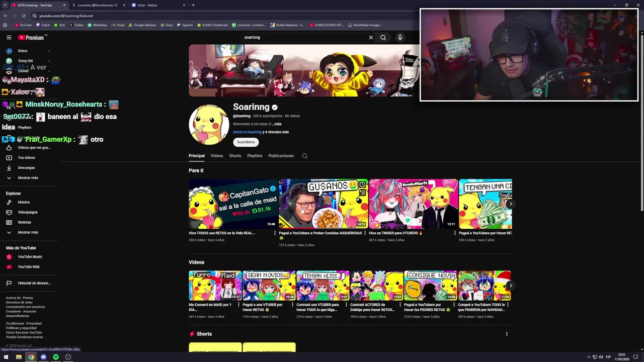Open the Privacidad footer link
The width and height of the screenshot is (644, 362).
coord(34,324)
